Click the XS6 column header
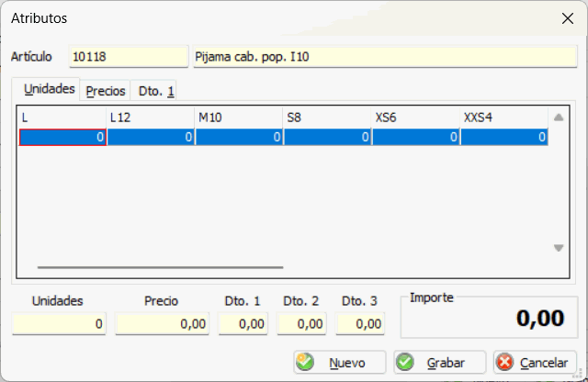This screenshot has width=588, height=382. click(x=416, y=118)
